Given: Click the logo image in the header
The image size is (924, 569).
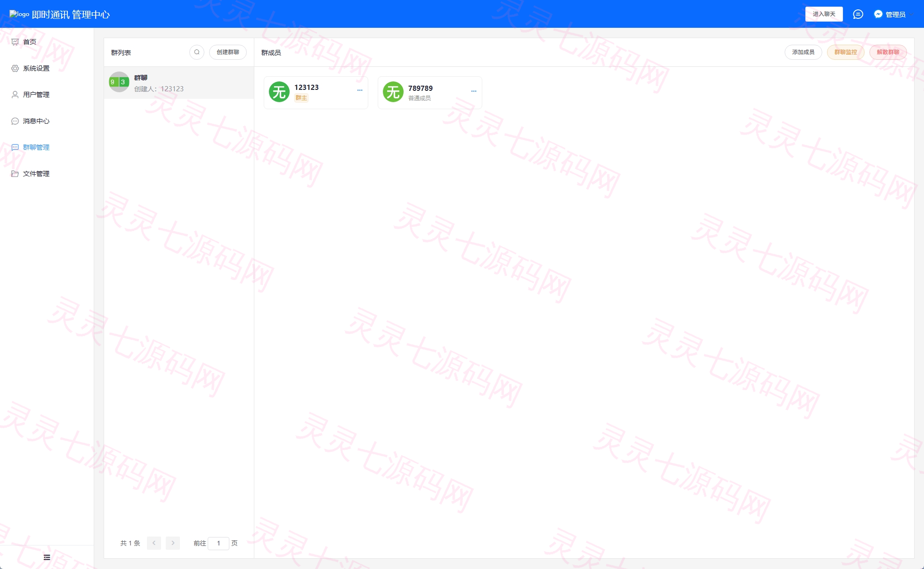Looking at the screenshot, I should coord(19,14).
